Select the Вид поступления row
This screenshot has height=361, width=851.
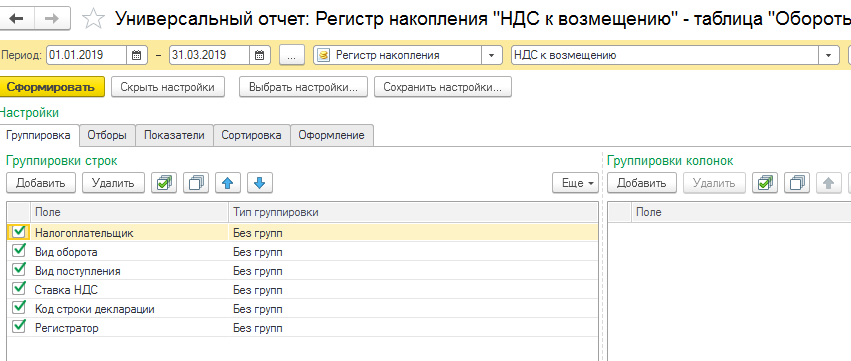point(302,270)
